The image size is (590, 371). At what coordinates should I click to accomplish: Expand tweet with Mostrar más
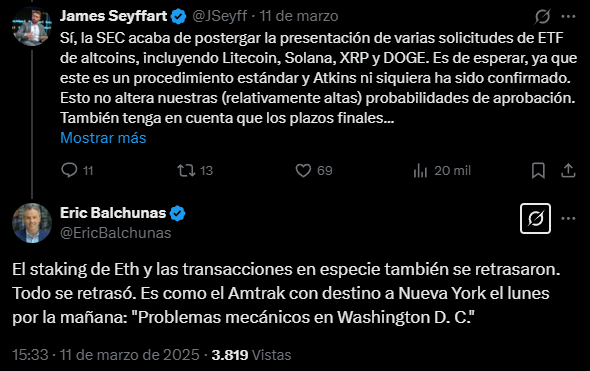[x=103, y=138]
